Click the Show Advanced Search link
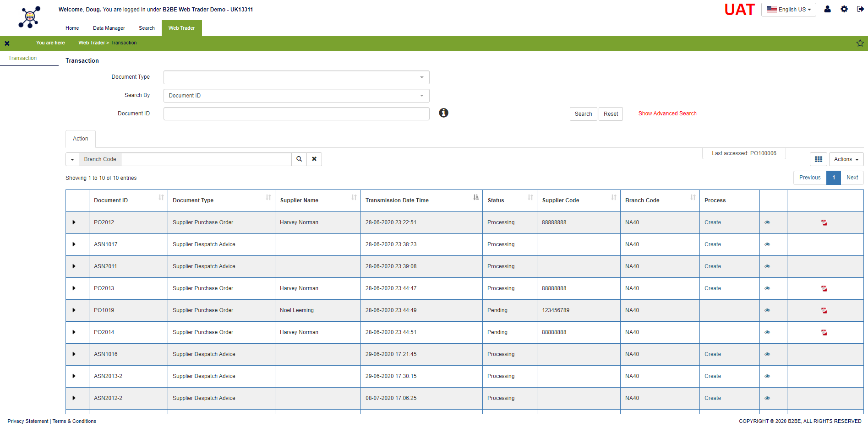This screenshot has width=868, height=427. (x=667, y=113)
